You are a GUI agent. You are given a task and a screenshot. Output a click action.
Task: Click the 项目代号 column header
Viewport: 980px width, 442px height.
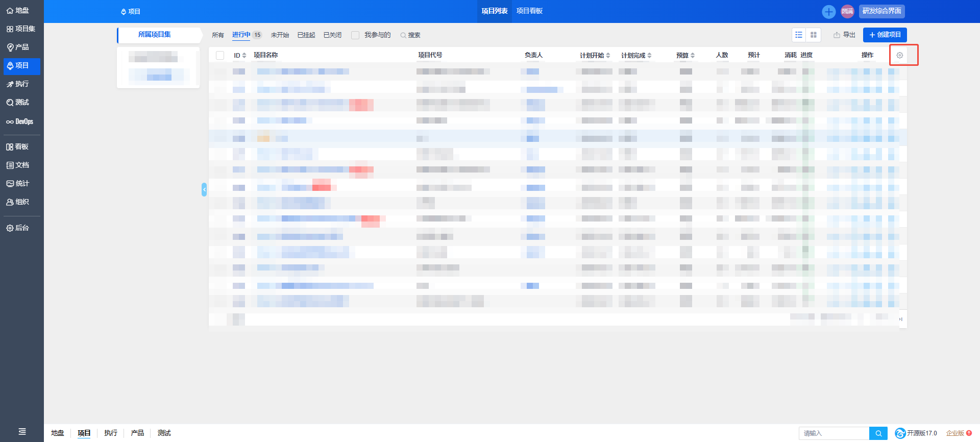click(430, 55)
